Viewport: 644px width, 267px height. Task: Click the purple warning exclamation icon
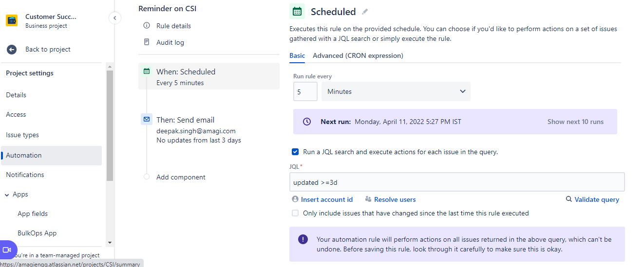(303, 239)
